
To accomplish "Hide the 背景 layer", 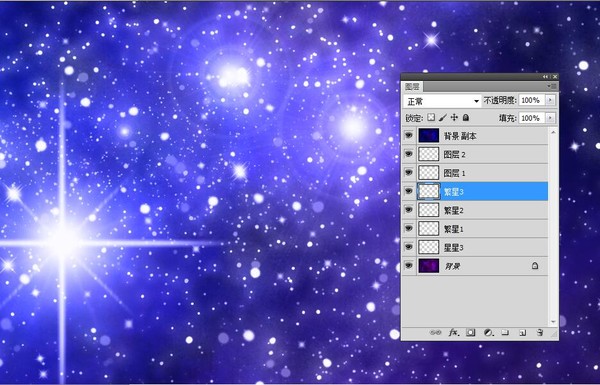I will click(409, 266).
